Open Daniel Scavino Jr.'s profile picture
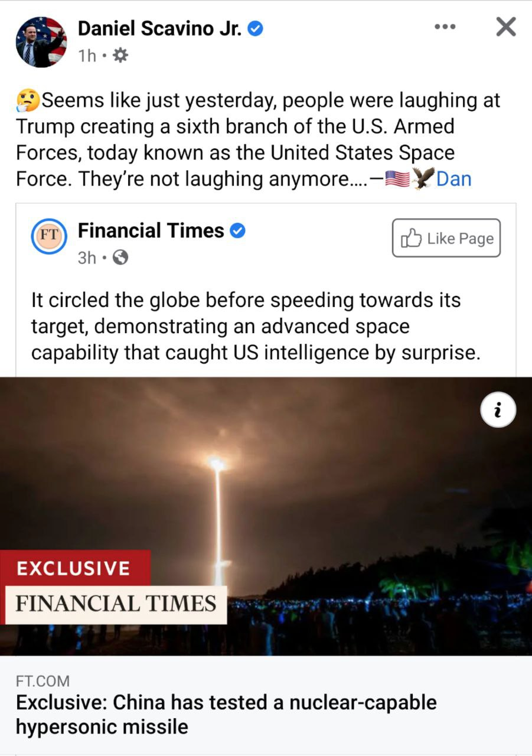This screenshot has height=756, width=532. point(41,41)
